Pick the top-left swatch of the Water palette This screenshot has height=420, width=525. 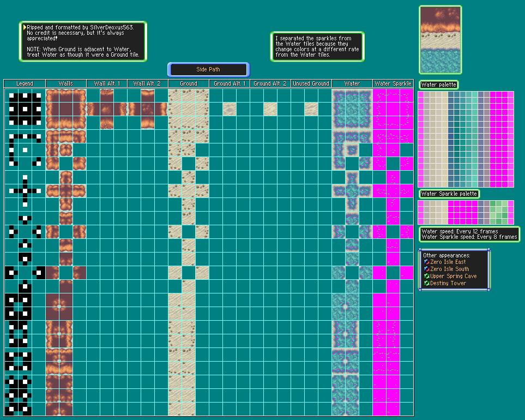pos(421,94)
